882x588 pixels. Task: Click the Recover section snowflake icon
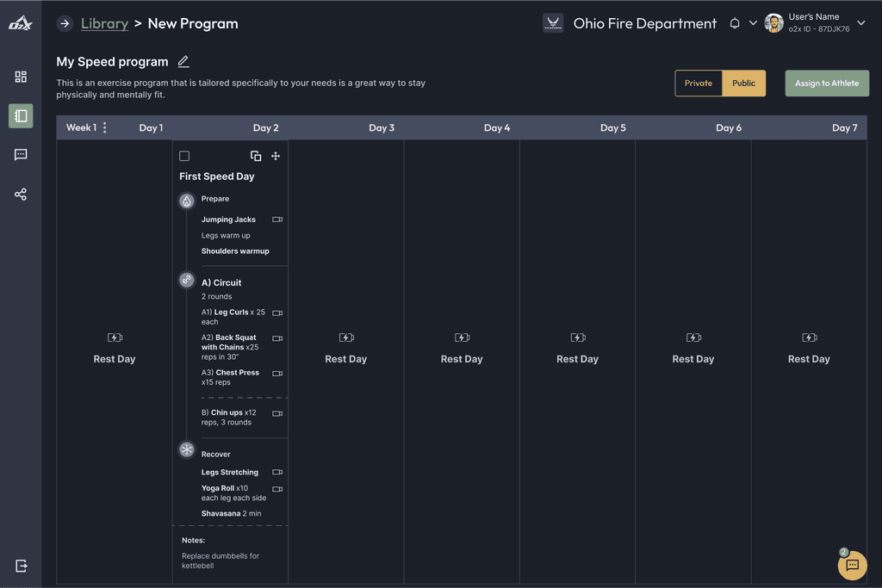click(x=187, y=449)
